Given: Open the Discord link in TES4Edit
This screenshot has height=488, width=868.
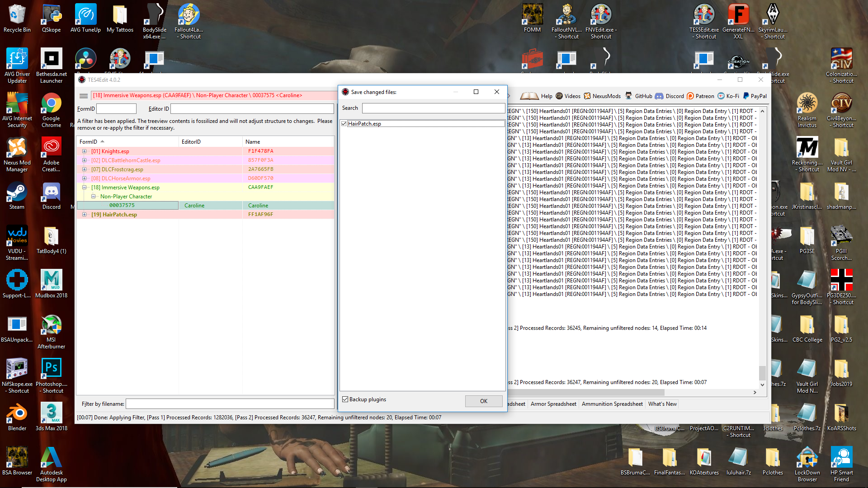Looking at the screenshot, I should (670, 96).
